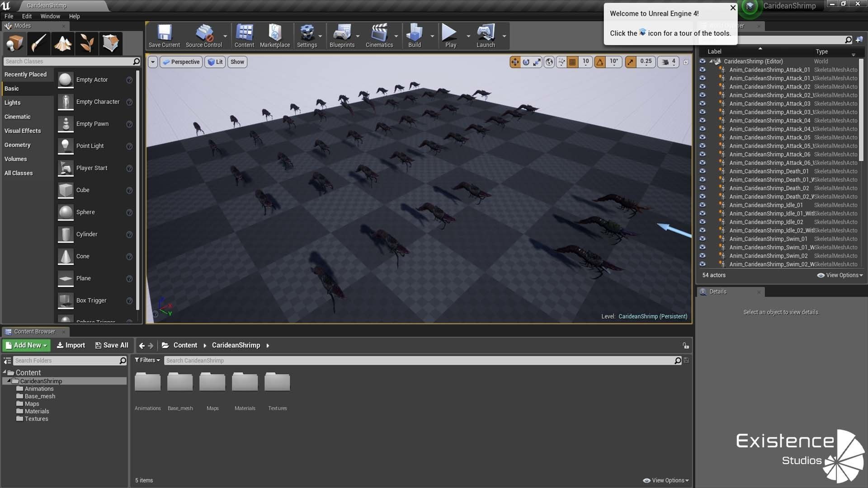Open the viewport options dropdown arrow
Screen dimensions: 868x488
click(153, 62)
